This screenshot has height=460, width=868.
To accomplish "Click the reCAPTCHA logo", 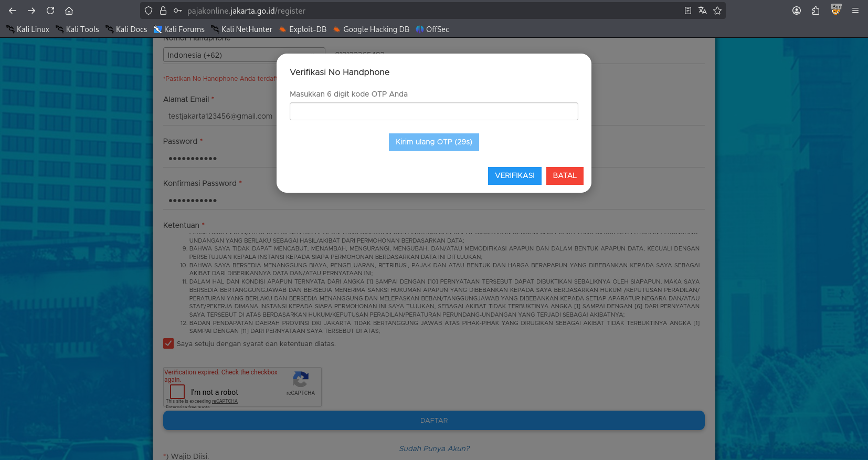I will pos(301,379).
